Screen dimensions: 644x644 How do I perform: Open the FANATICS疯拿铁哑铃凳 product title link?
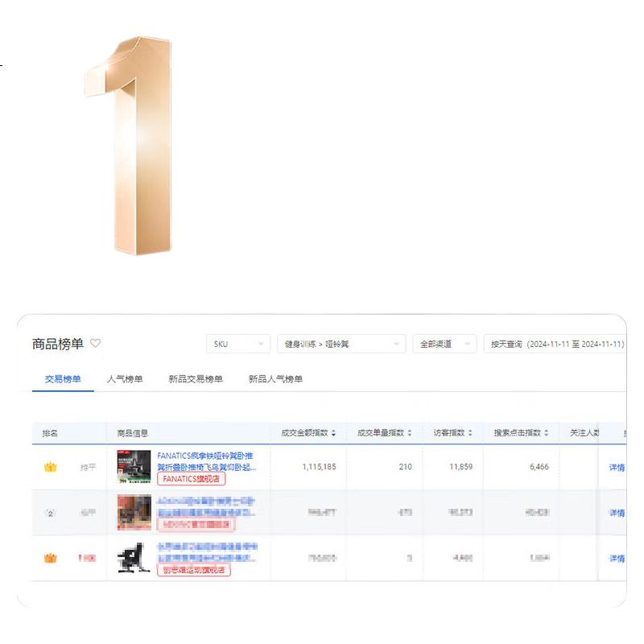[206, 461]
